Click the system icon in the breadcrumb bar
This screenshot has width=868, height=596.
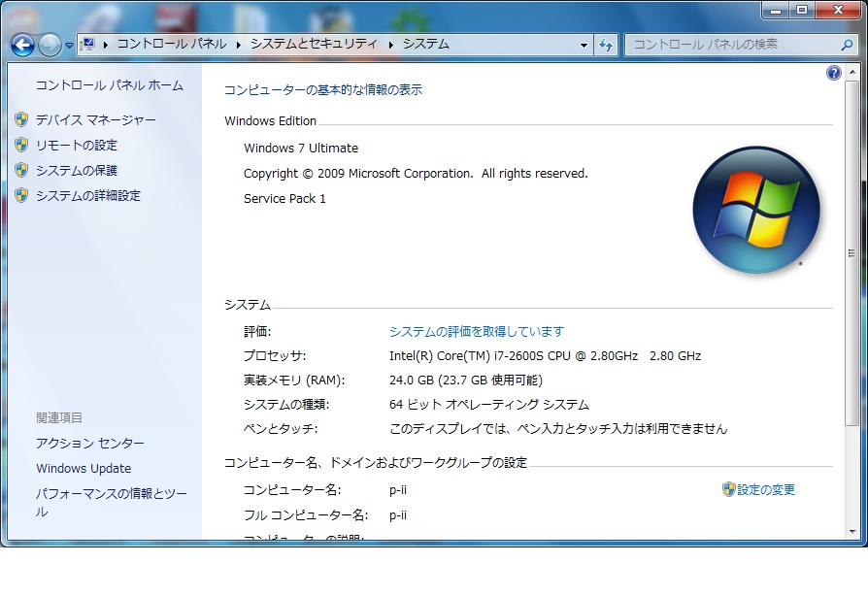[x=88, y=44]
